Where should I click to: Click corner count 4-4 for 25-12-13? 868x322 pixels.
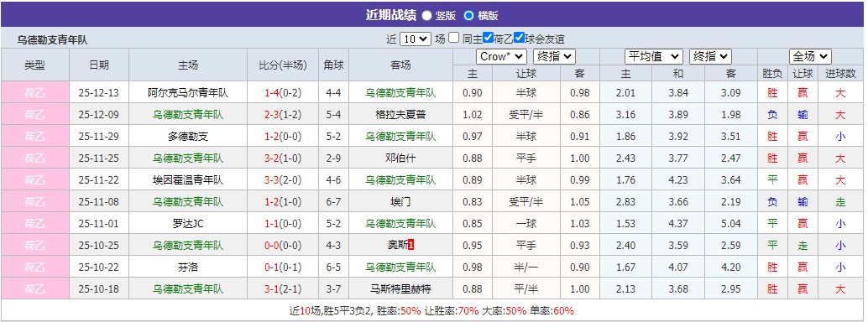[333, 93]
